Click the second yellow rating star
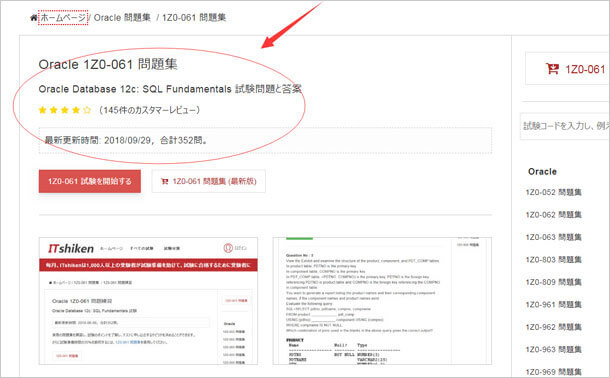This screenshot has width=610, height=378. tap(54, 110)
